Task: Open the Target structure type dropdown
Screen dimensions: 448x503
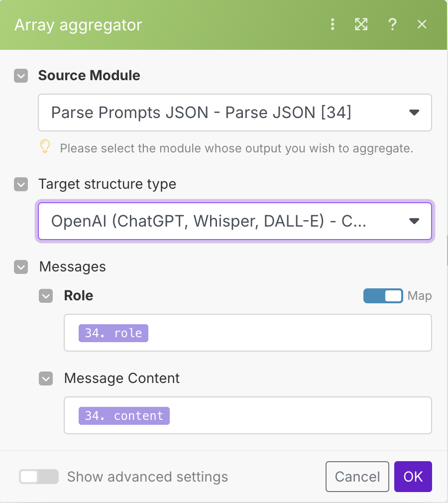Action: click(x=235, y=221)
